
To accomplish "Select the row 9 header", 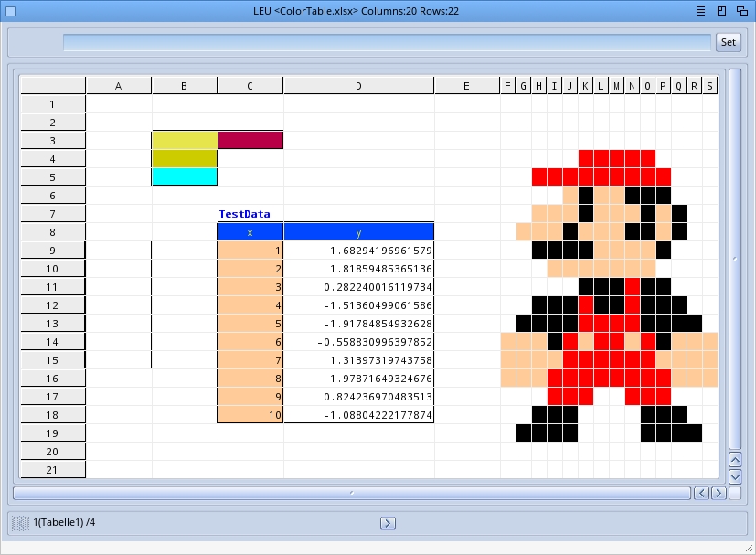I will 52,251.
